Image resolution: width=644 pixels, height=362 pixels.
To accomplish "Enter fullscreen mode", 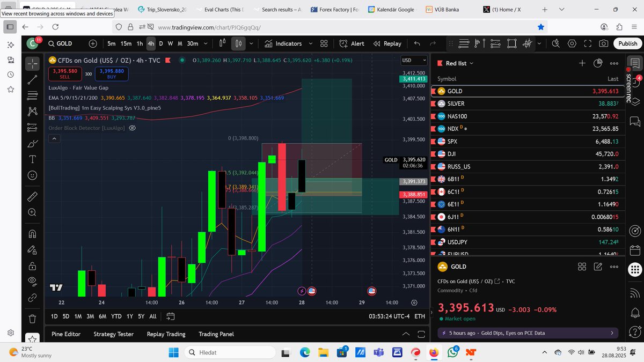I will click(x=588, y=44).
